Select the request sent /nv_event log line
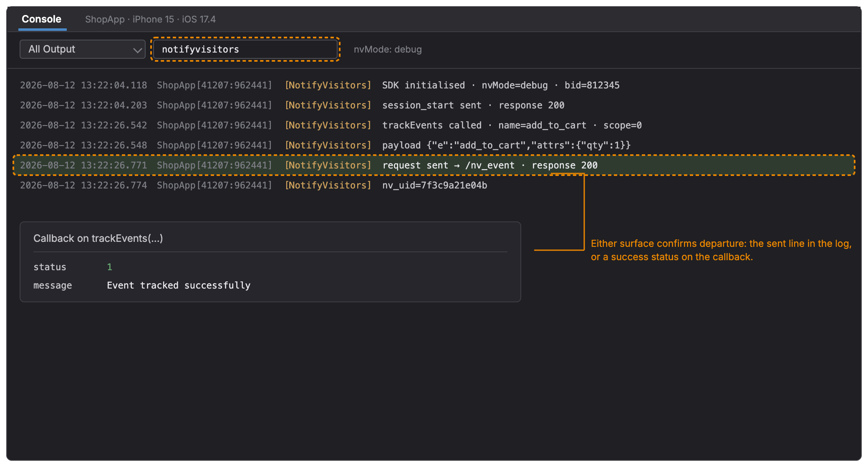This screenshot has height=467, width=868. (434, 165)
